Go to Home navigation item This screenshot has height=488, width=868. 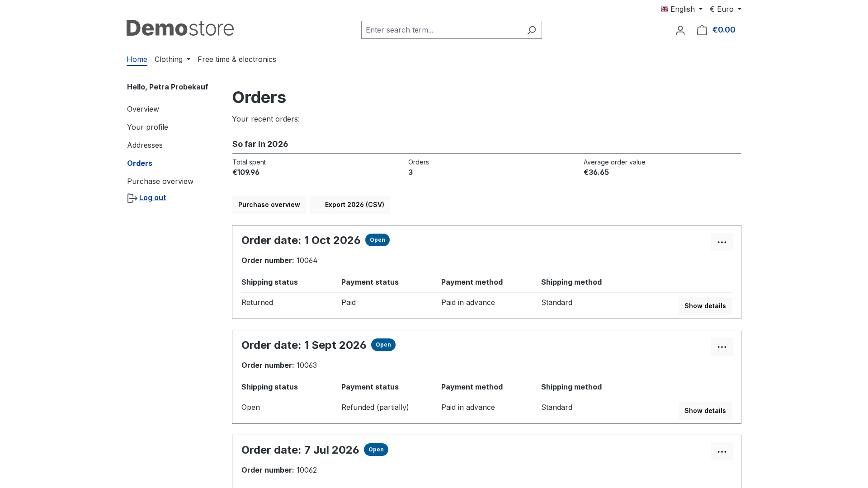[x=137, y=59]
